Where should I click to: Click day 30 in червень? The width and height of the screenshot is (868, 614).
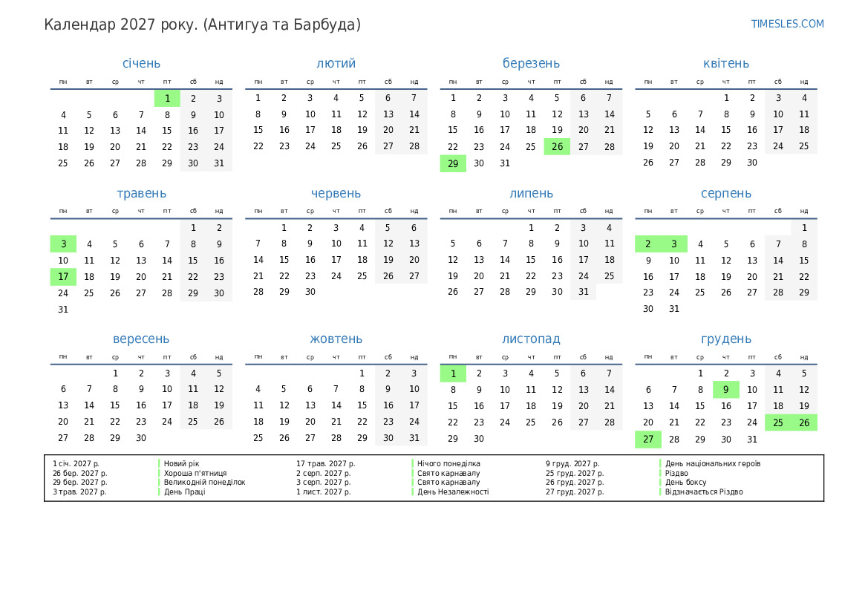point(310,292)
